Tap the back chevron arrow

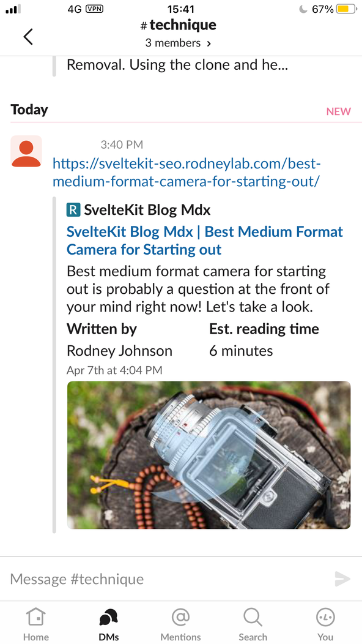pos(28,36)
